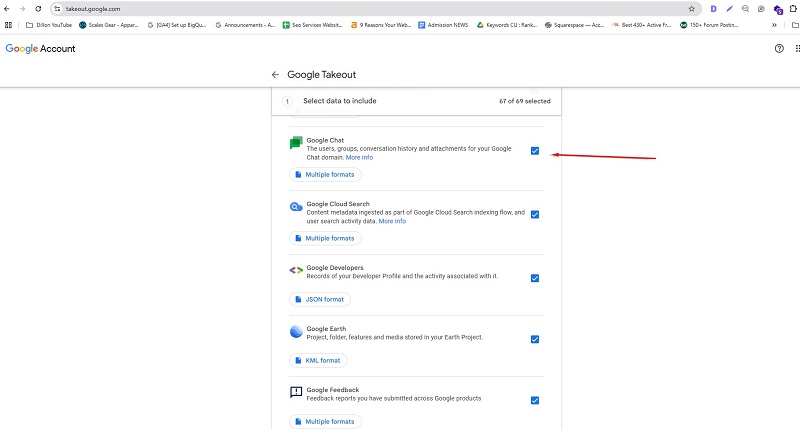Image resolution: width=800 pixels, height=429 pixels.
Task: Click the Google Feedback icon
Action: (x=296, y=392)
